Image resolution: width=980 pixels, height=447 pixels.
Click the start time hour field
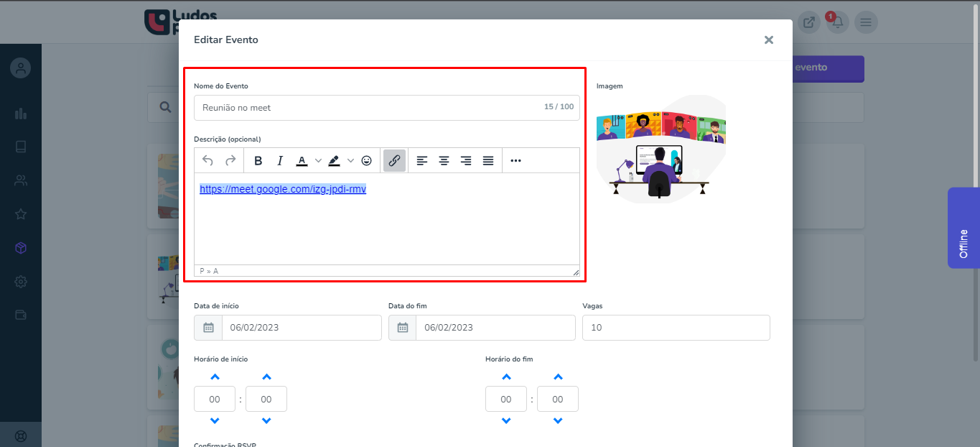215,399
